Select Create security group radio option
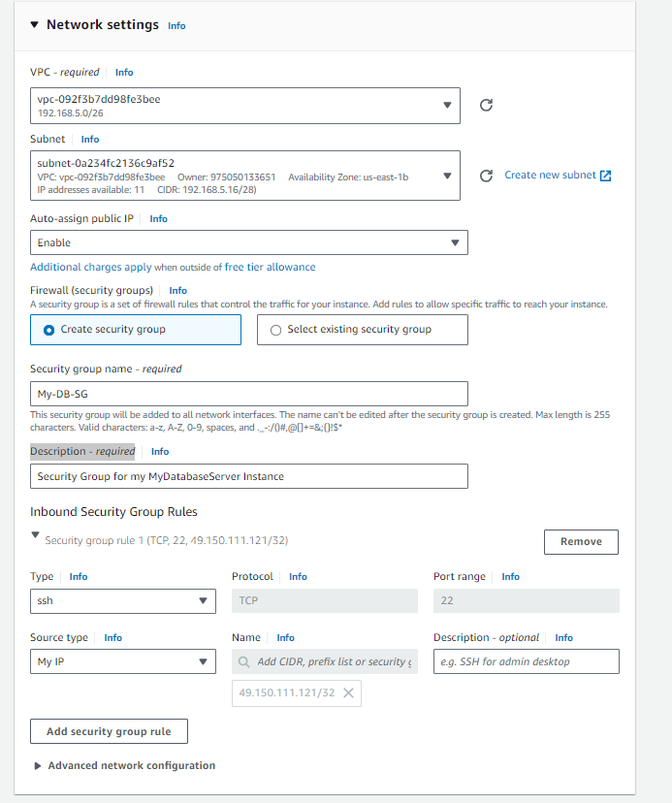This screenshot has height=803, width=672. click(x=49, y=330)
